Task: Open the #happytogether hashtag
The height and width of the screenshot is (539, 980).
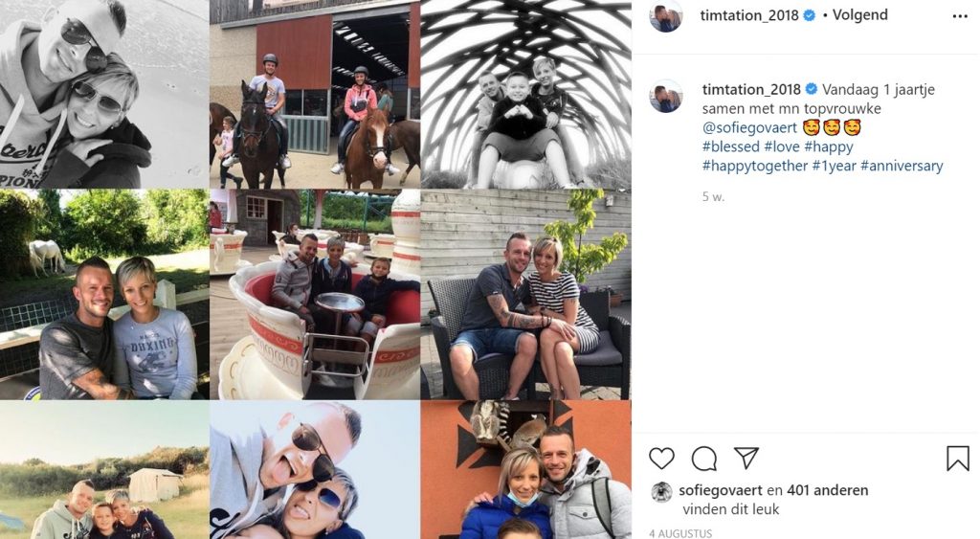Action: [754, 166]
